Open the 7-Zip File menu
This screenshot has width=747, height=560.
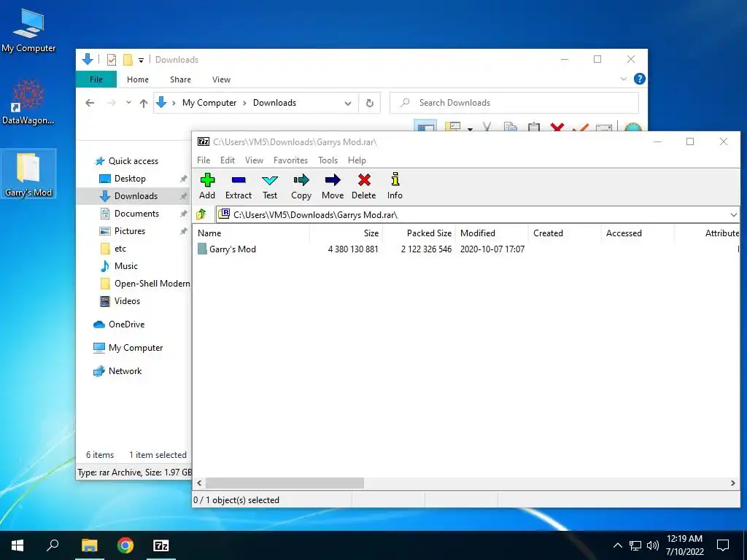pyautogui.click(x=204, y=160)
